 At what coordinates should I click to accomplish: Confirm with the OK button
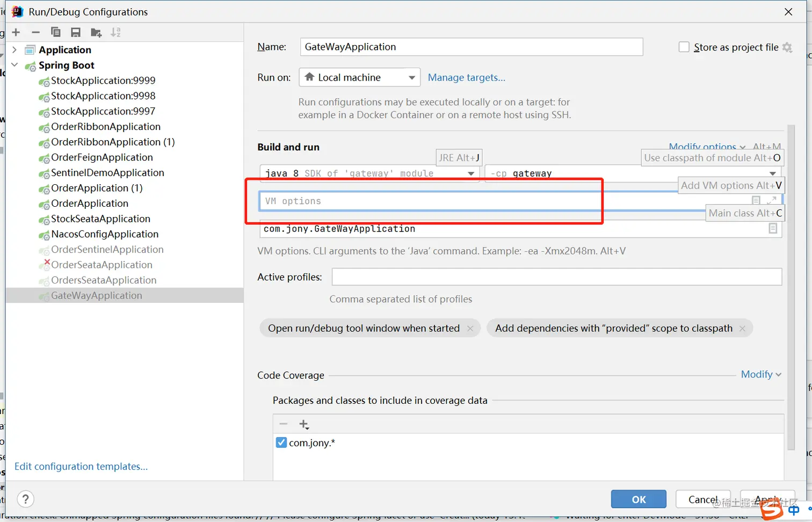click(639, 499)
